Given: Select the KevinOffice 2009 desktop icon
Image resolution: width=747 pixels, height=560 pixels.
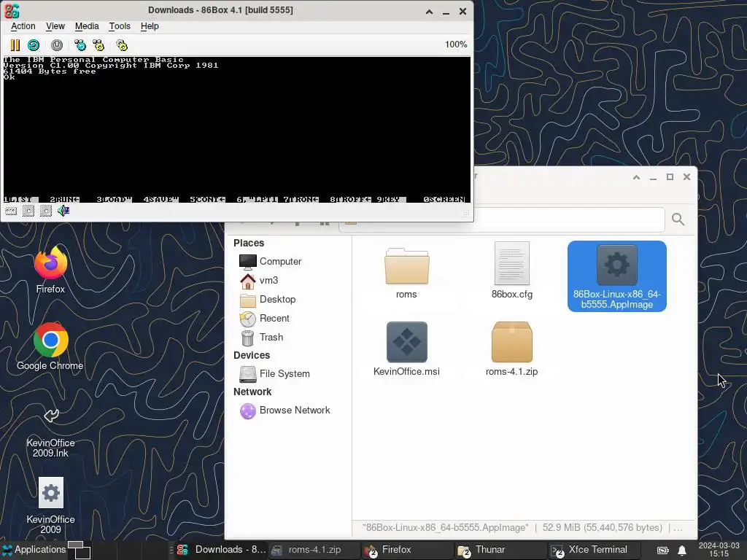Looking at the screenshot, I should point(50,506).
